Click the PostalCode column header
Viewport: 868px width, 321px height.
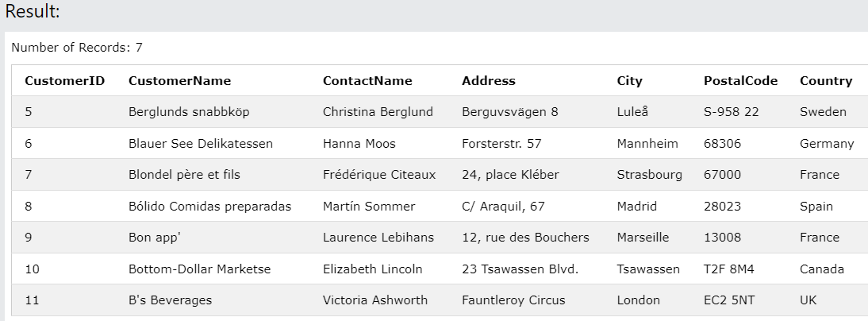point(740,80)
